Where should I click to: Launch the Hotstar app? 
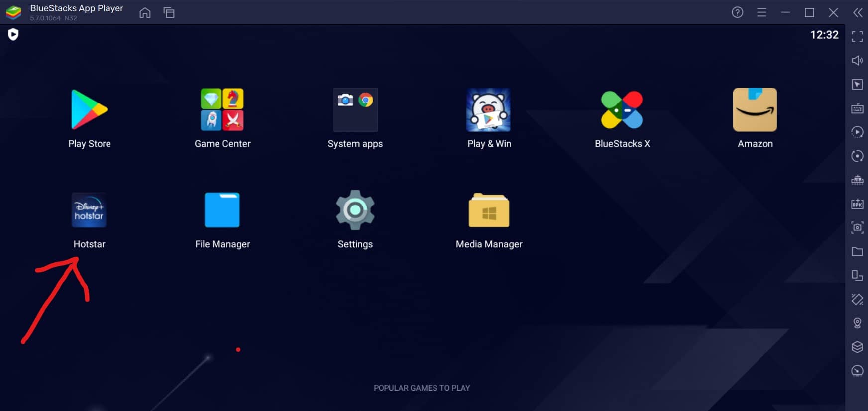[89, 210]
